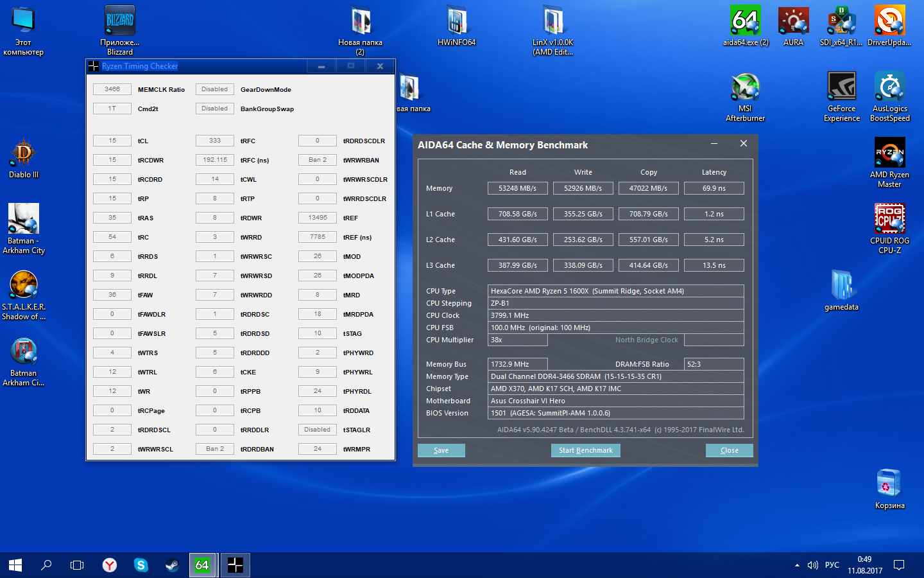
Task: Open the Recycle Bin (Корзина) icon
Action: tap(889, 489)
